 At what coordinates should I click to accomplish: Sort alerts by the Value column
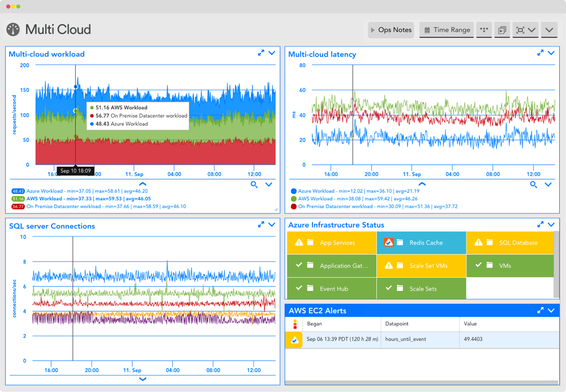point(470,324)
